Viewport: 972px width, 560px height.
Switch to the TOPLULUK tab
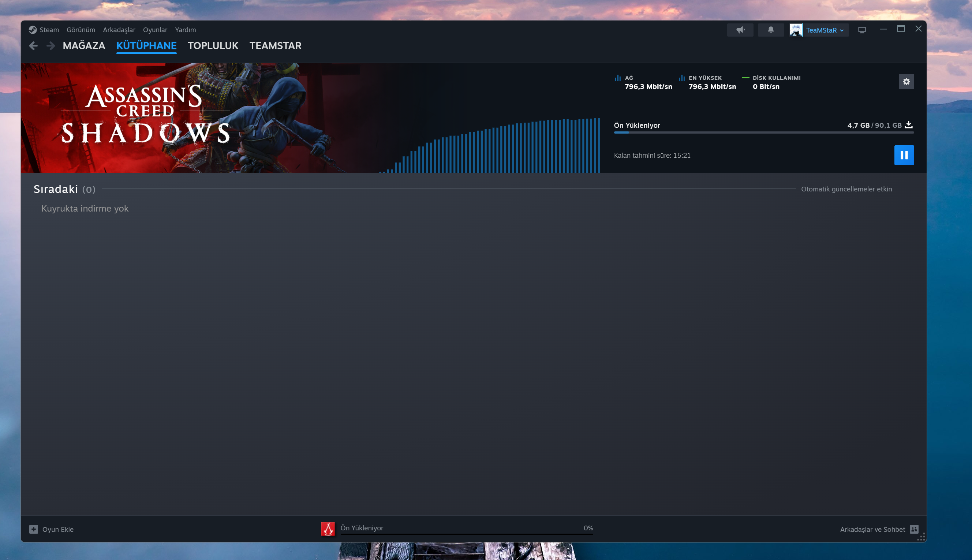click(x=213, y=46)
